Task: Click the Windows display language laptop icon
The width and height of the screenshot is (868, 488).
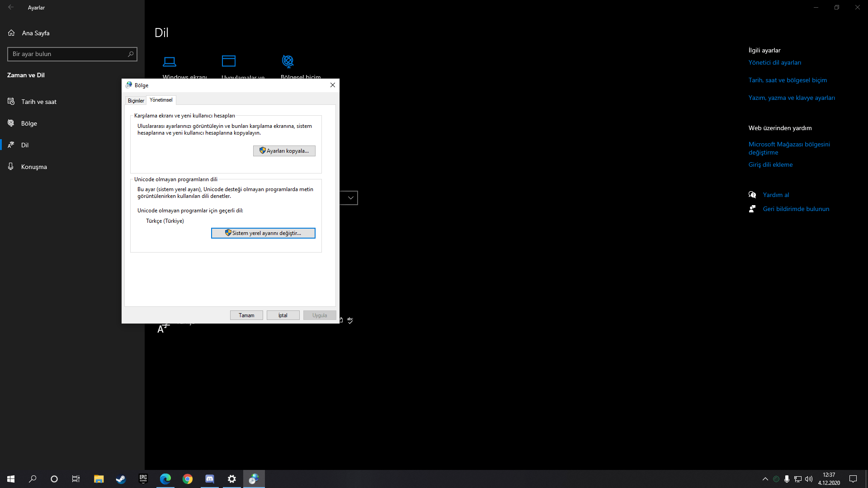Action: pyautogui.click(x=170, y=61)
